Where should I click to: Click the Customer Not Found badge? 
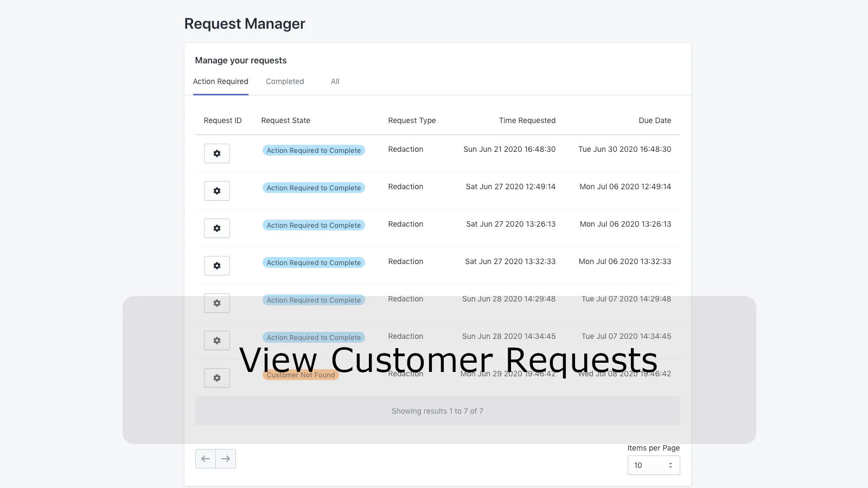[x=301, y=375]
